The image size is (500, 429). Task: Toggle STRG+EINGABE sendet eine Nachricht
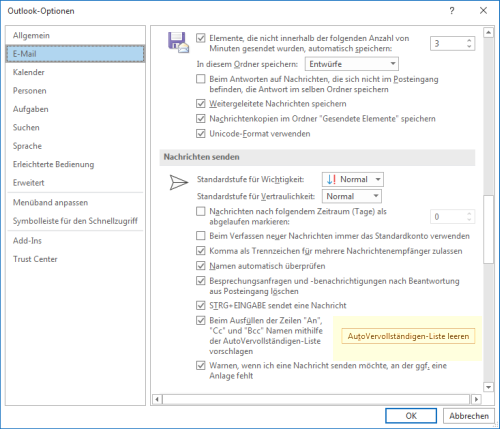[x=201, y=305]
